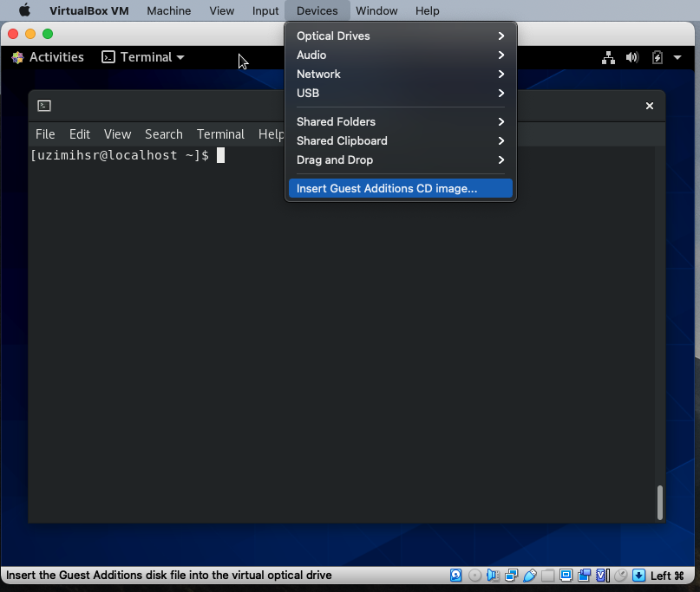Click the GNOME Activities logo icon
Screen dimensions: 700x592
point(17,57)
